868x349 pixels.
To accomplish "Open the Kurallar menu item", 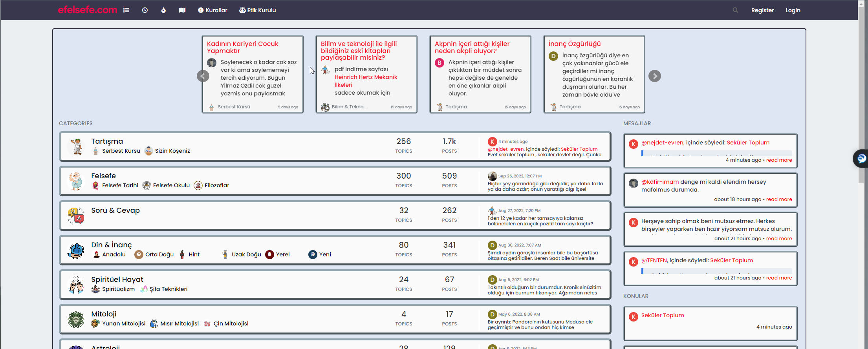I will coord(212,10).
